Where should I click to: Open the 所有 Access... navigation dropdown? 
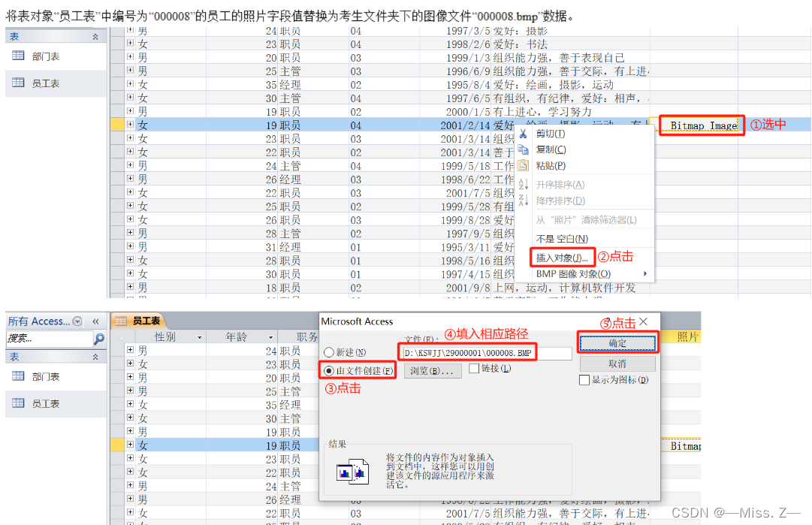click(x=77, y=321)
